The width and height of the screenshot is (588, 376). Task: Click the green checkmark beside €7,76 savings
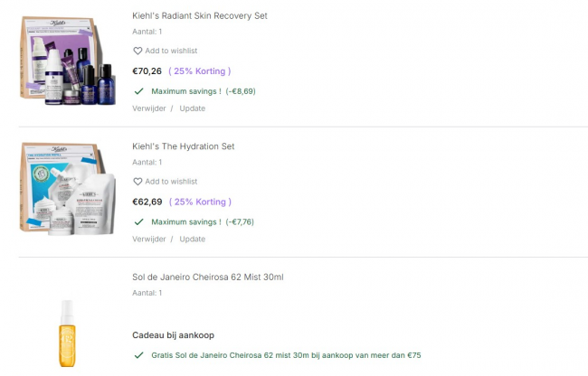click(x=138, y=221)
